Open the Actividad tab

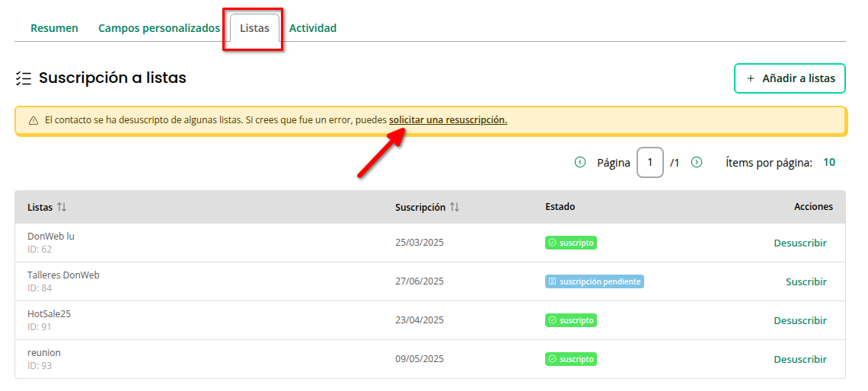[312, 28]
